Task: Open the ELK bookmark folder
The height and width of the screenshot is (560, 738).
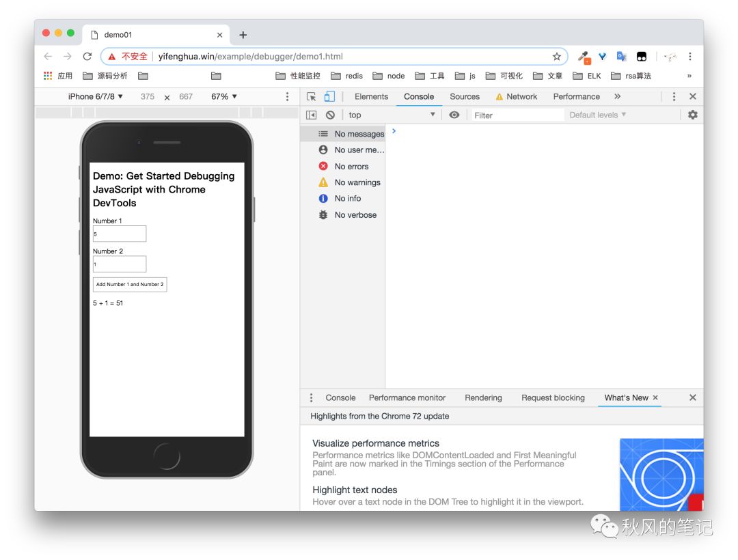Action: (587, 76)
